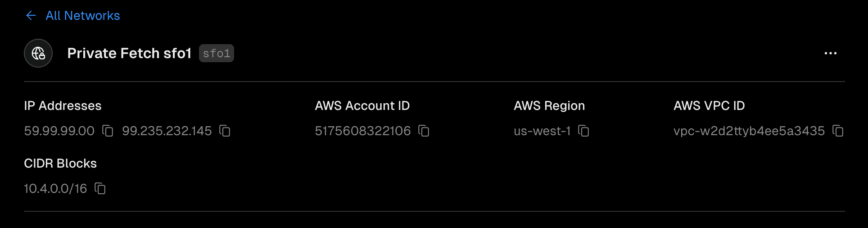Copy the AWS Account ID
This screenshot has height=228, width=868.
coord(424,131)
